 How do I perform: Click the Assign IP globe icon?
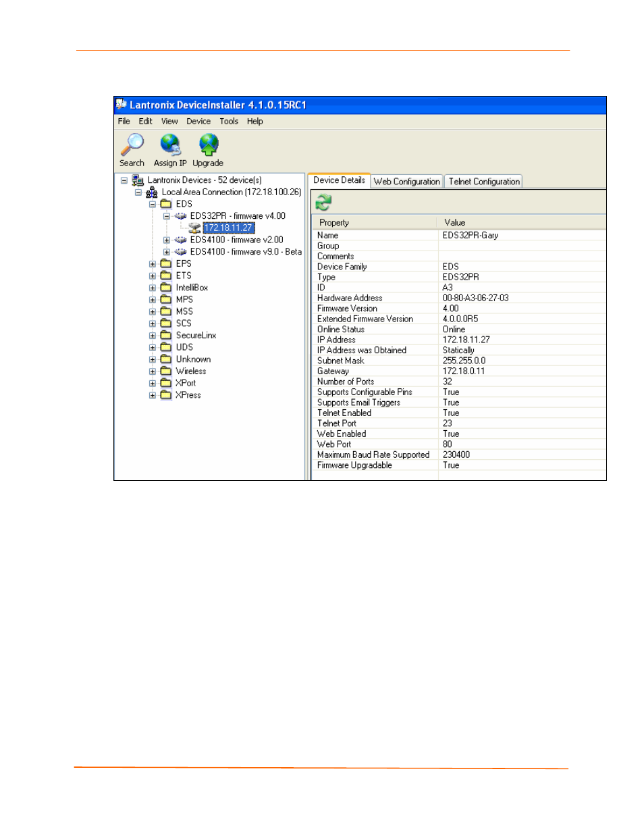coord(170,145)
